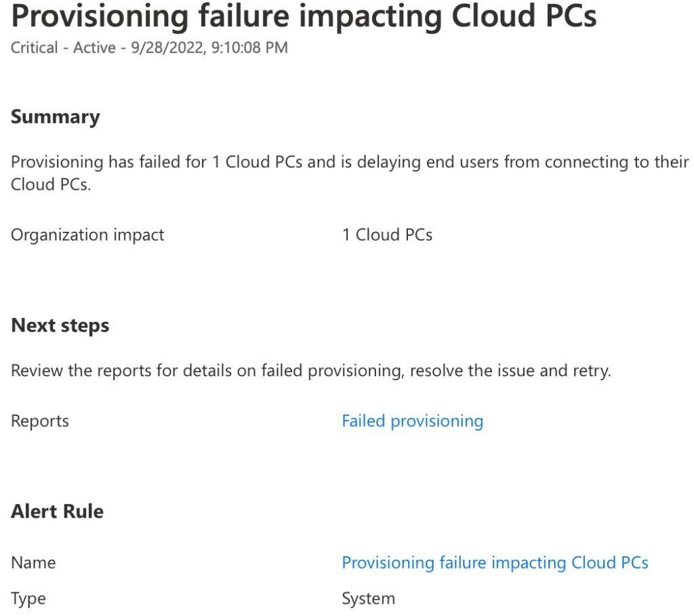Viewport: 694px width, 616px height.
Task: Click the Active state text in subtitle
Action: point(94,47)
